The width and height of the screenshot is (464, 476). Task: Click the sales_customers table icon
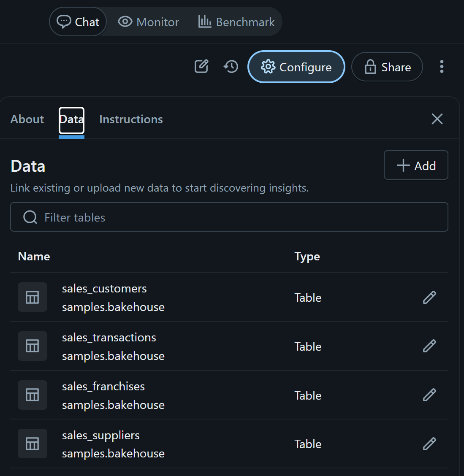click(x=33, y=297)
